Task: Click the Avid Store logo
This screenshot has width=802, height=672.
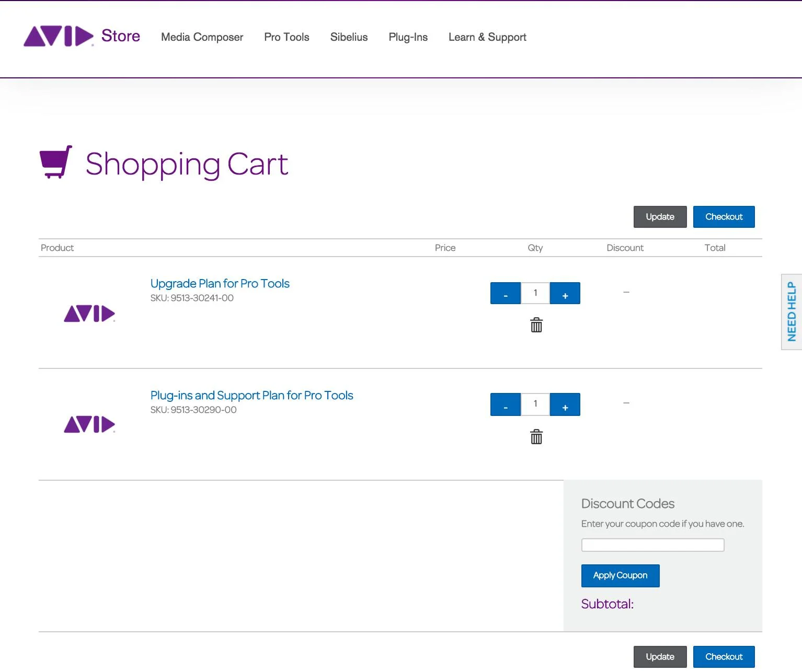Action: (82, 36)
